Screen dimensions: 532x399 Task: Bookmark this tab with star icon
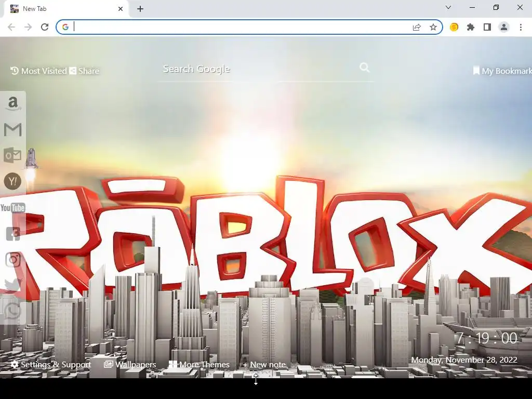(433, 27)
